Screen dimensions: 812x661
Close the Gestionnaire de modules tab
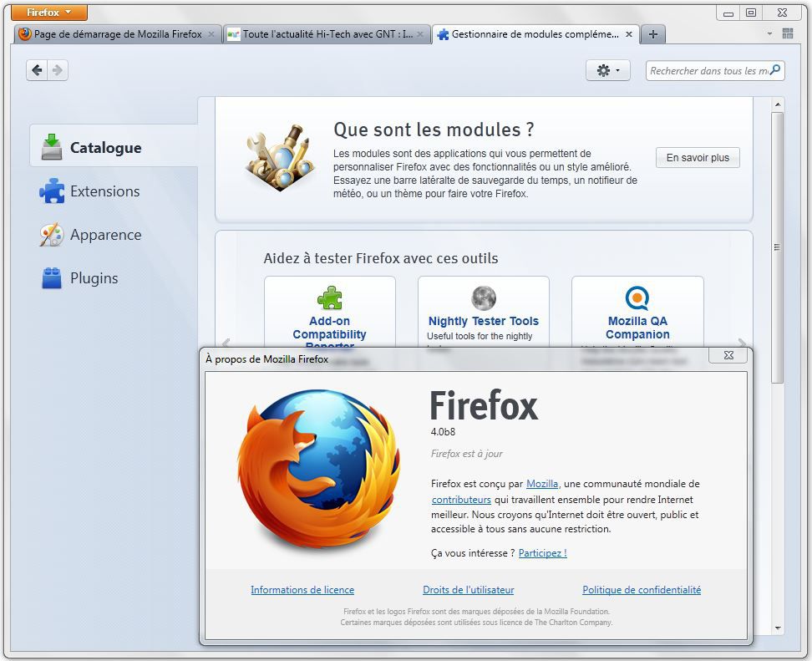[x=629, y=34]
